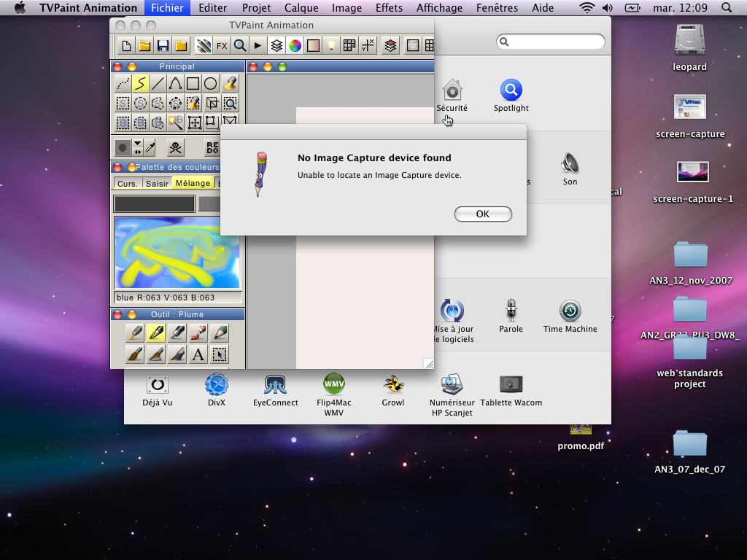747x560 pixels.
Task: Select the highlighted S-shaped freehand stroke tool
Action: pyautogui.click(x=141, y=84)
